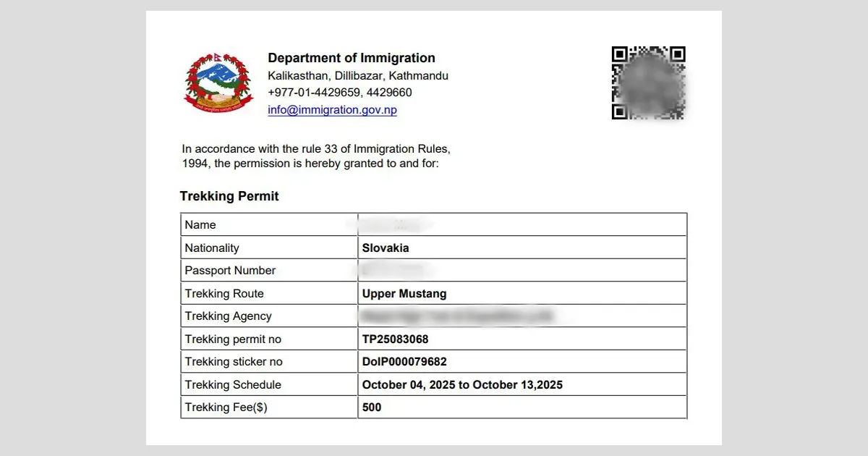
Task: Click the October 2025 trekking schedule dates
Action: point(462,385)
